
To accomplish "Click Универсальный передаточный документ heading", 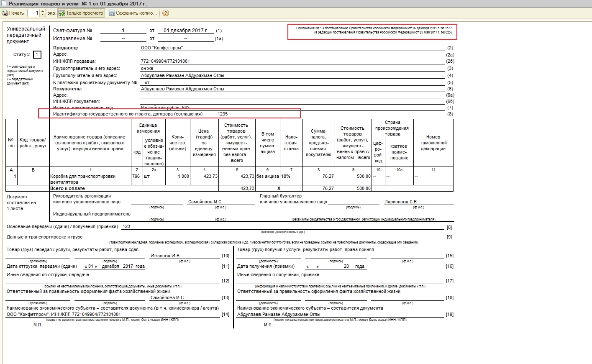I will coord(26,35).
